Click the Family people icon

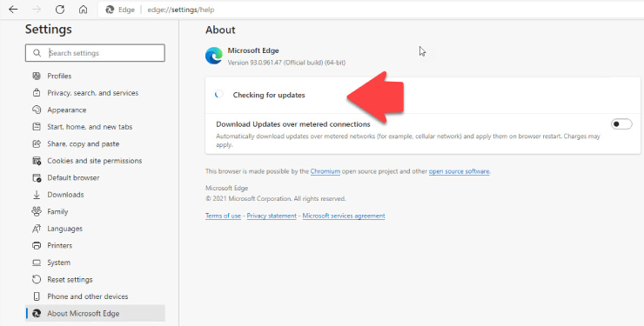pyautogui.click(x=37, y=211)
